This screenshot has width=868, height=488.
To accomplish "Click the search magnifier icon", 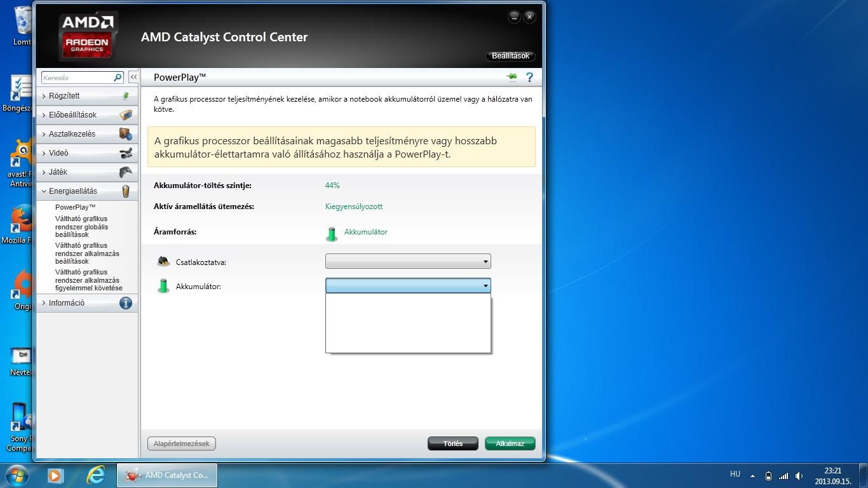I will click(118, 78).
